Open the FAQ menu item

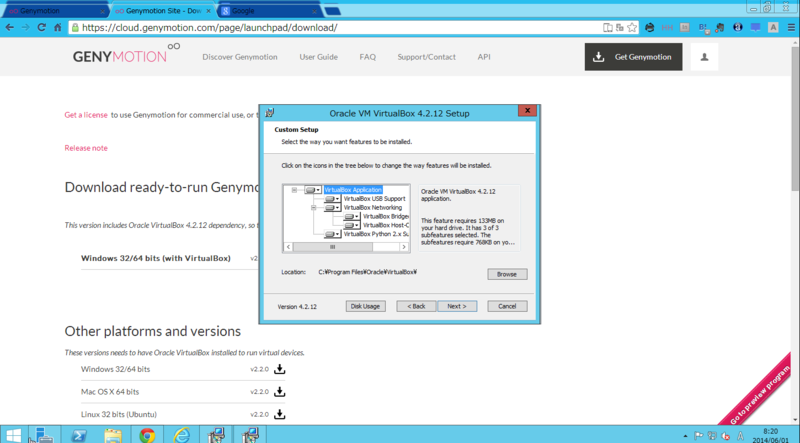tap(367, 57)
